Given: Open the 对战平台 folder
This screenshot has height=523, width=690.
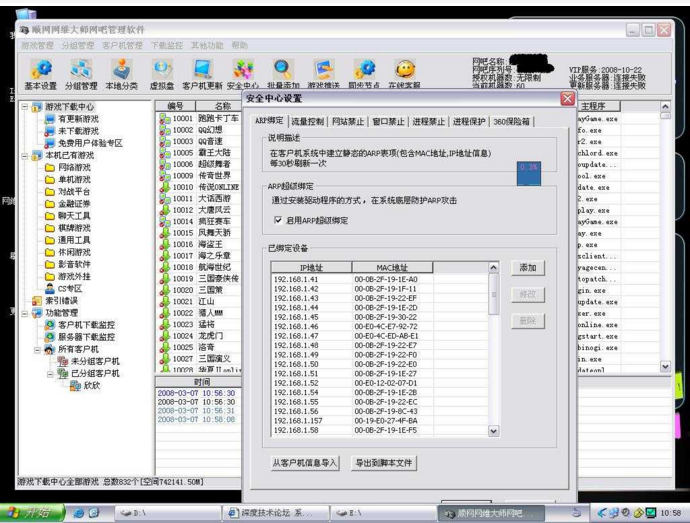Looking at the screenshot, I should click(x=68, y=192).
